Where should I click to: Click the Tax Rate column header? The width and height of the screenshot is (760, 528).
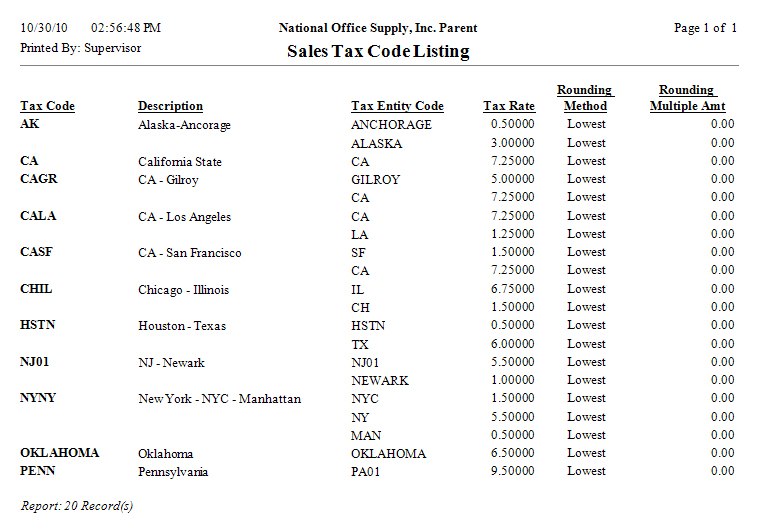(508, 106)
